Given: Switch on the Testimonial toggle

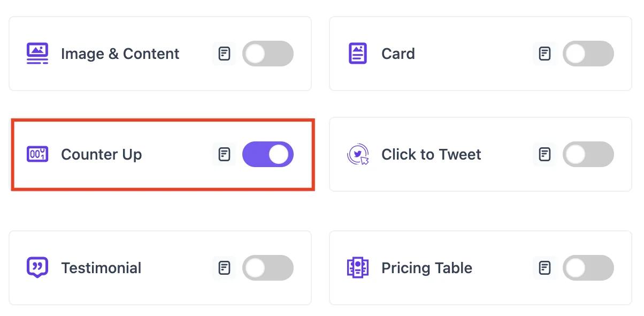Looking at the screenshot, I should [x=267, y=267].
